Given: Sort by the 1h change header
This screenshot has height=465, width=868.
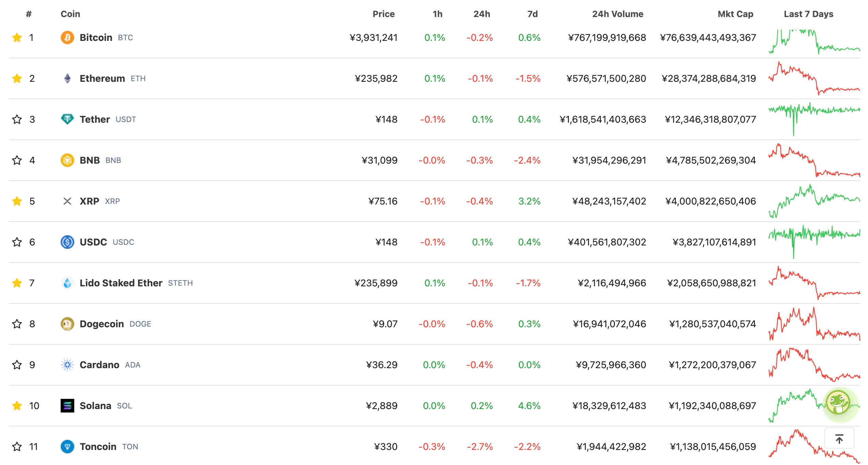Looking at the screenshot, I should point(438,14).
